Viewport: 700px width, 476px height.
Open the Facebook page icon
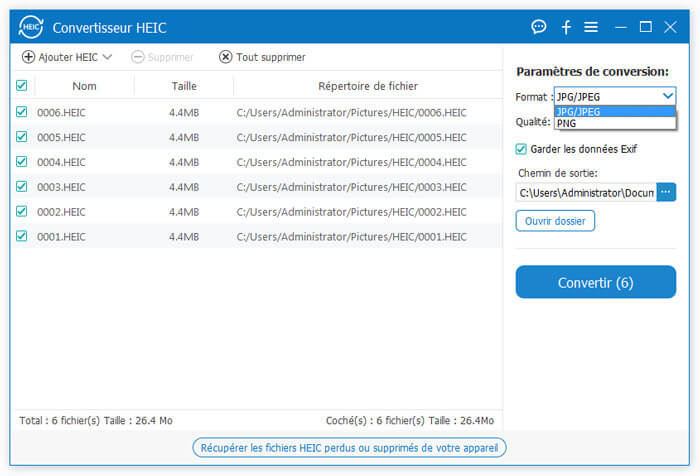click(x=566, y=27)
